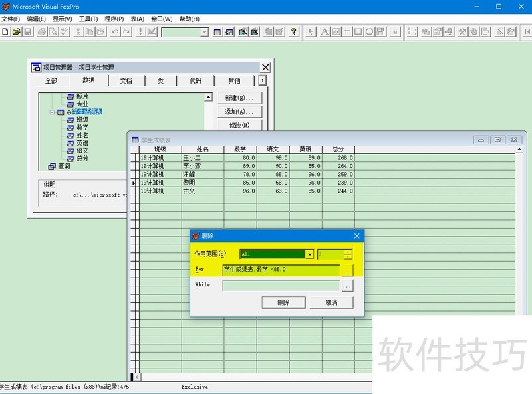Click the Redo toolbar icon
The width and height of the screenshot is (532, 394).
click(126, 31)
